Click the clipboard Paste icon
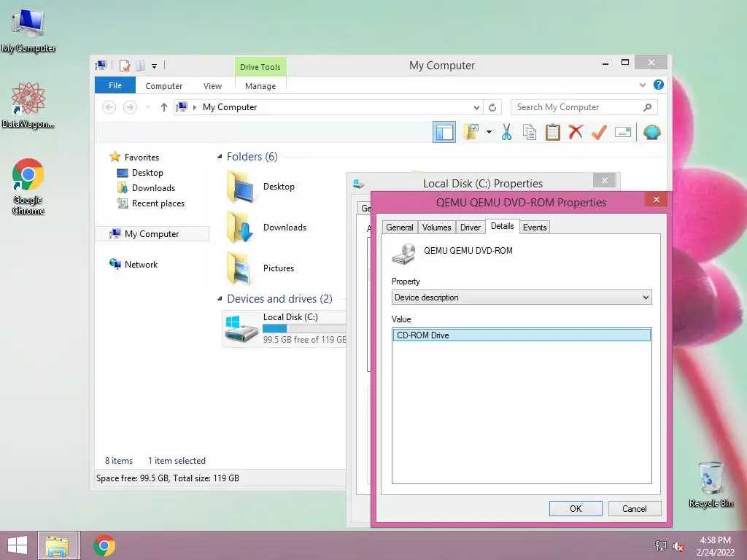 [553, 132]
